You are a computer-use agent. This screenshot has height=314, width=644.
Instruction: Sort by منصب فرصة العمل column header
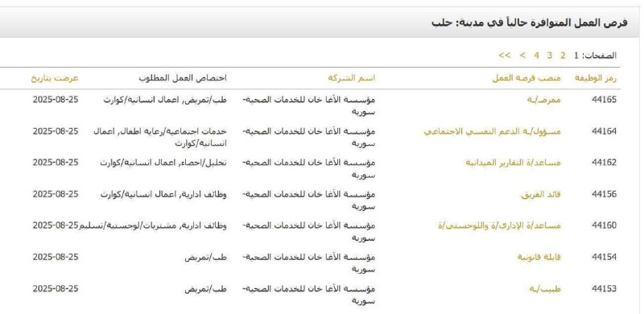click(x=526, y=78)
